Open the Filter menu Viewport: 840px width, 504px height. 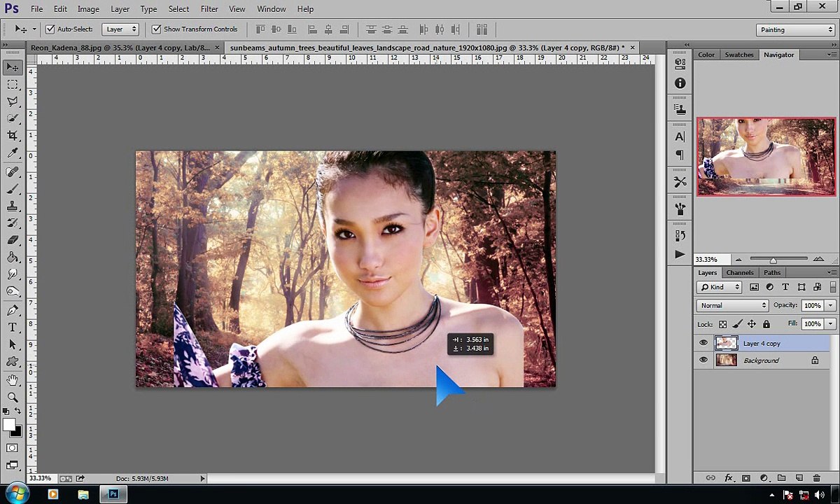209,9
